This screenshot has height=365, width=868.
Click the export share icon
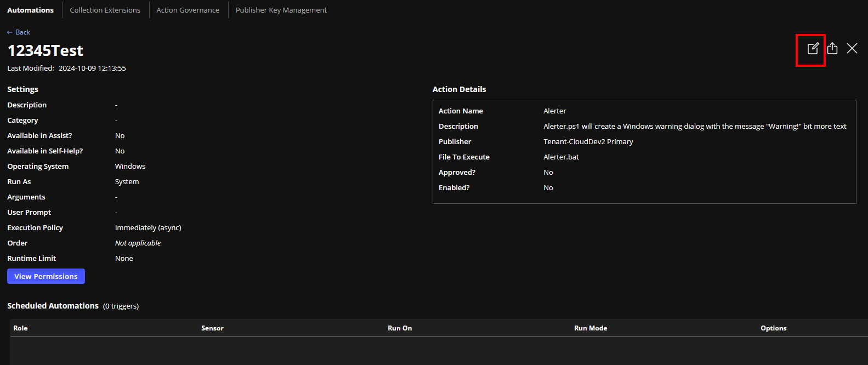832,49
